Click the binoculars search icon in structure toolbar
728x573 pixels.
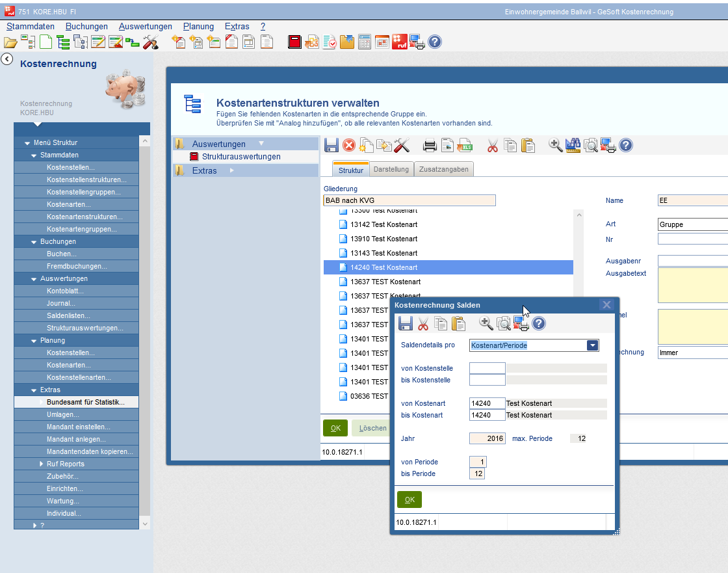tap(573, 146)
